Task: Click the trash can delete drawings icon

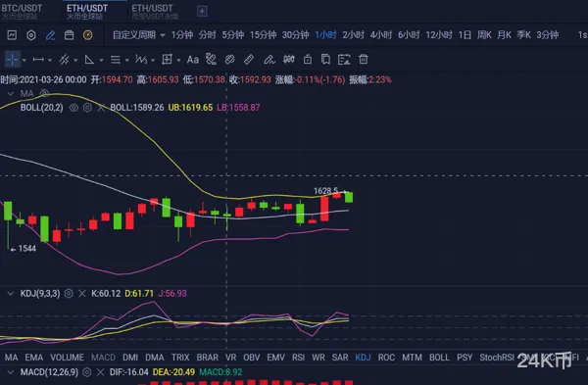Action: tap(363, 59)
